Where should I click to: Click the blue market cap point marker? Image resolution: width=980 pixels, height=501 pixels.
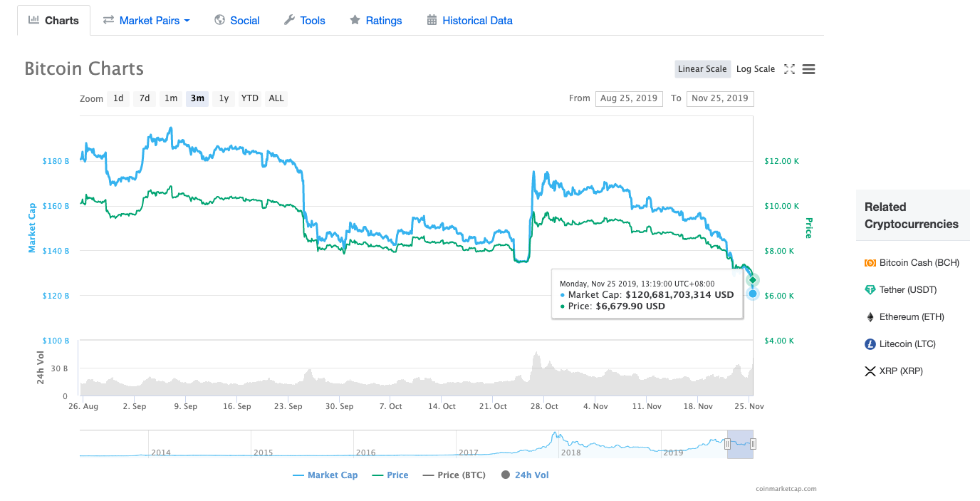(753, 294)
